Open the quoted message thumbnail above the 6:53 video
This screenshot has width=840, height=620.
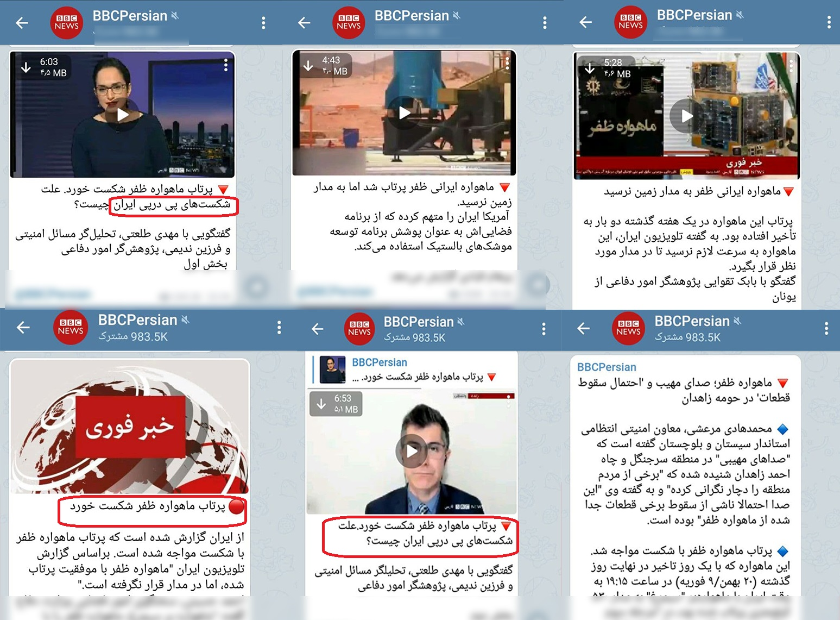pos(332,370)
